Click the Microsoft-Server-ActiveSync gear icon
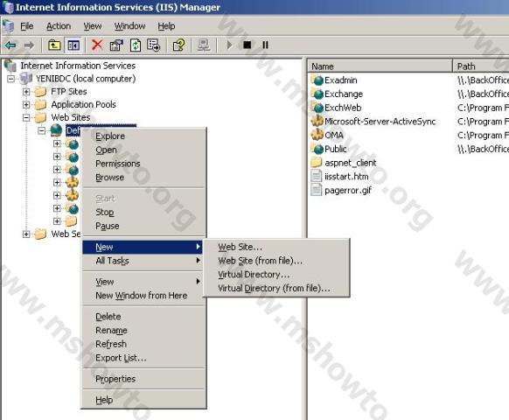This screenshot has width=509, height=420. 317,121
